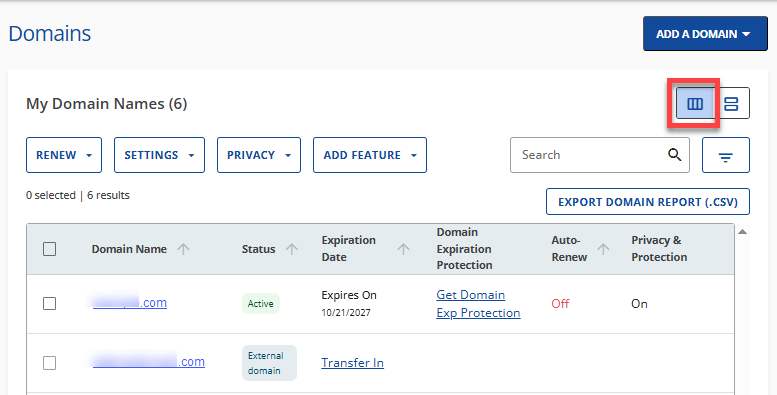
Task: Click the expiration date 10/21/2027
Action: click(x=345, y=313)
